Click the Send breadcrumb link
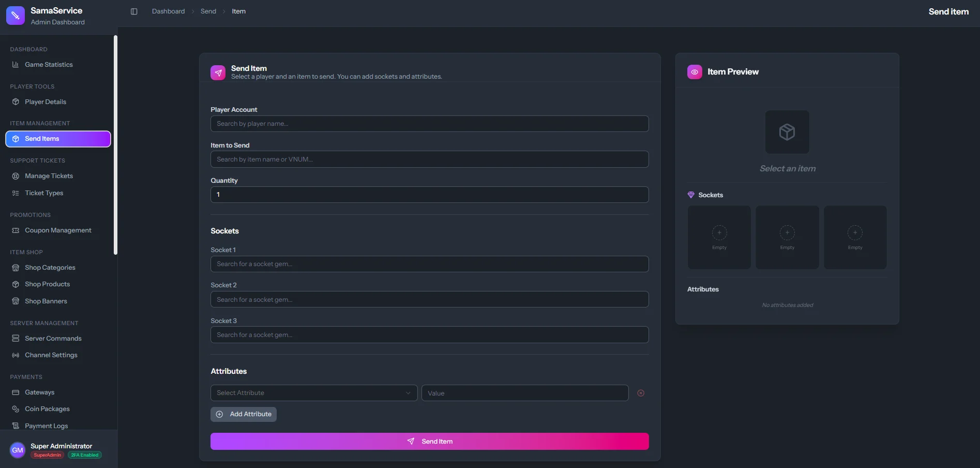This screenshot has height=468, width=980. [208, 11]
